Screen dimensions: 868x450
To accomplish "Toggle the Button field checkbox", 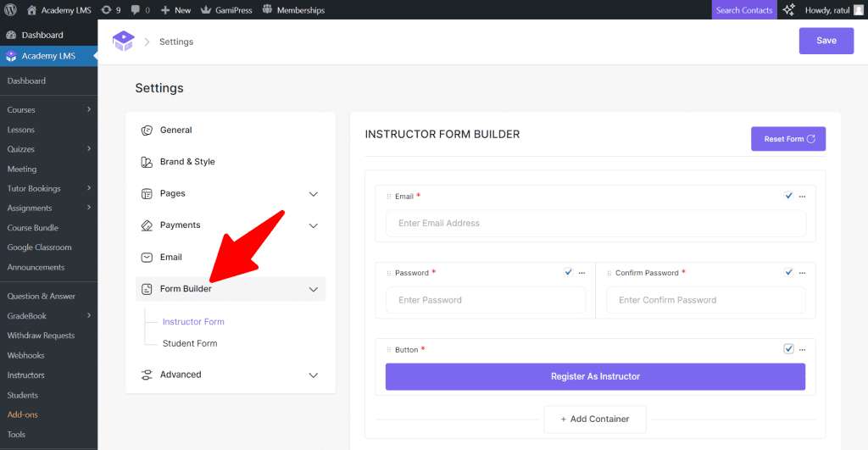I will pos(788,348).
